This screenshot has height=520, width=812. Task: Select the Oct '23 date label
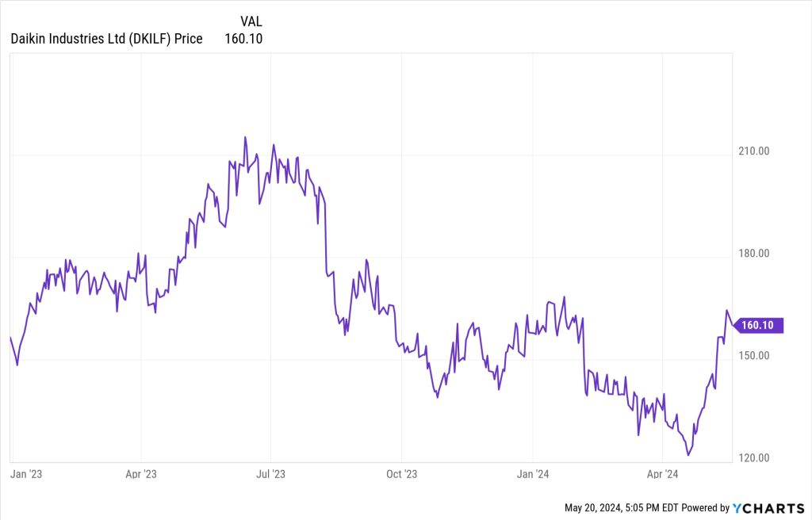tap(401, 475)
